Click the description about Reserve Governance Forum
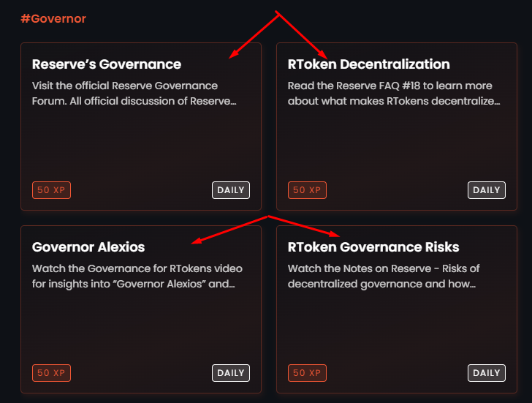Viewport: 532px width, 403px height. (x=134, y=94)
